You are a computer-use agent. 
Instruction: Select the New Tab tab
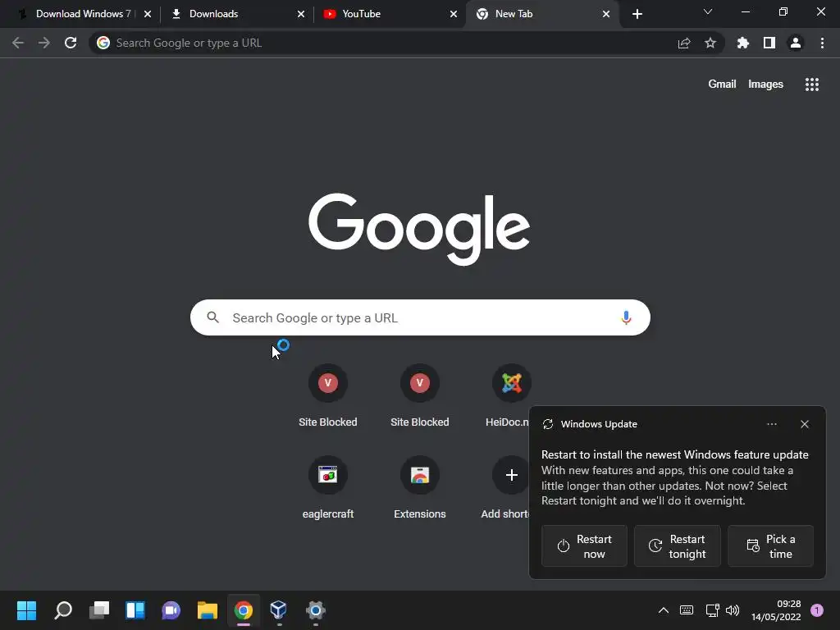[x=542, y=14]
